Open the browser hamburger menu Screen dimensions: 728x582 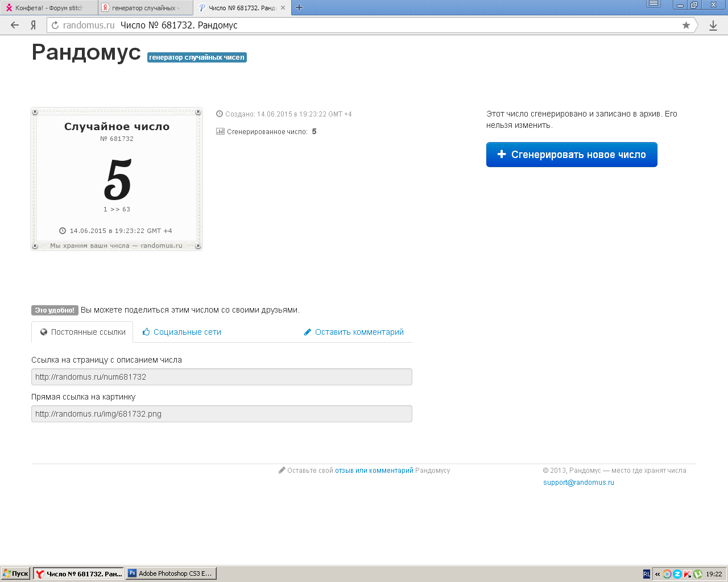tap(653, 4)
